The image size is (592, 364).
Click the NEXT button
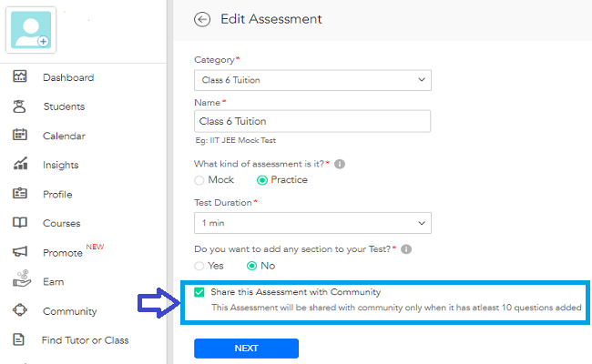pyautogui.click(x=246, y=349)
